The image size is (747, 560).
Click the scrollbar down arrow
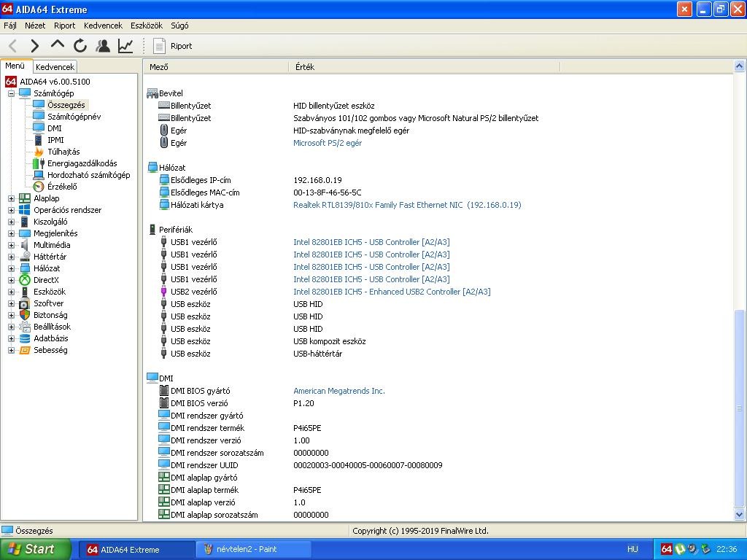tap(740, 514)
